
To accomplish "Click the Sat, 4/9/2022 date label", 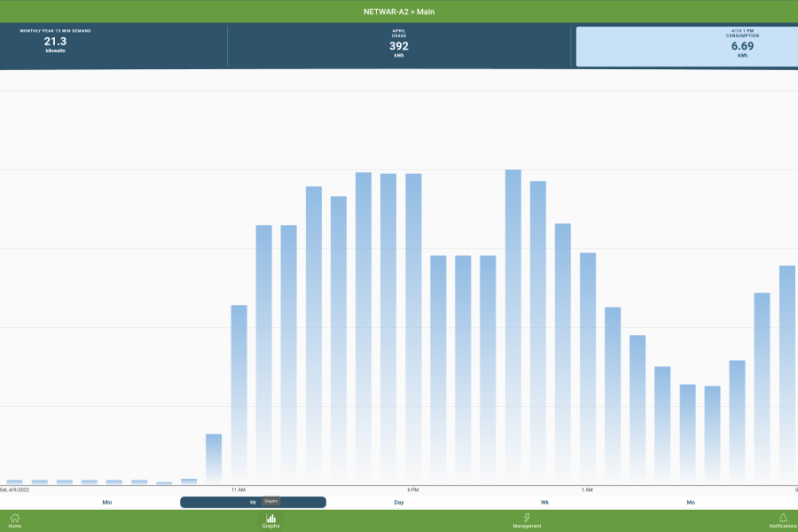I will coord(15,489).
